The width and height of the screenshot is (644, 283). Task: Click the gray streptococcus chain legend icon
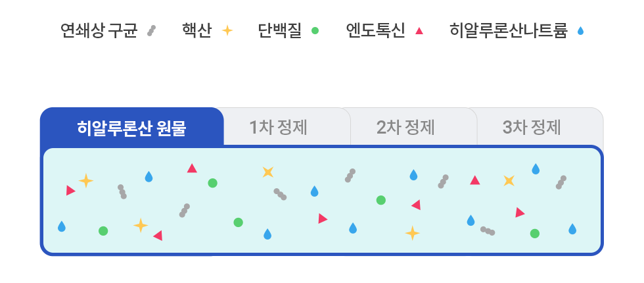(x=151, y=30)
